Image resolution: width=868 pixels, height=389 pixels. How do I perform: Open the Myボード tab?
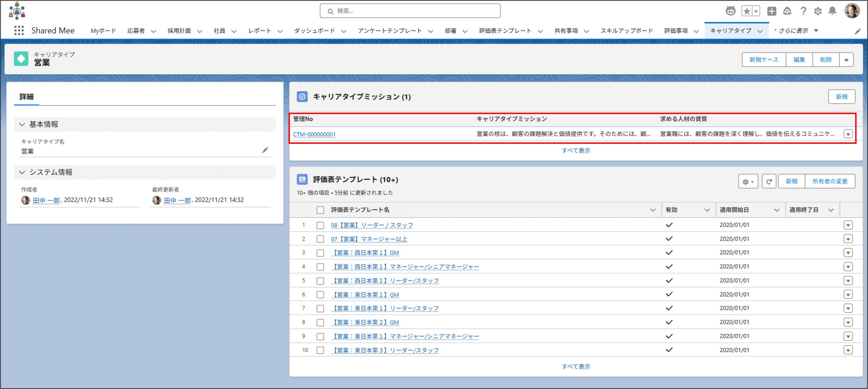tap(103, 31)
